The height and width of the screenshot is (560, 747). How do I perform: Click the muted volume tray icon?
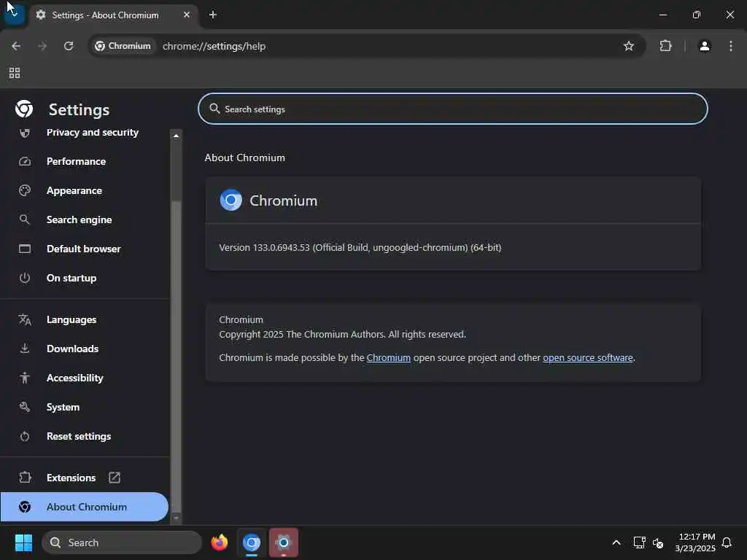click(x=658, y=542)
